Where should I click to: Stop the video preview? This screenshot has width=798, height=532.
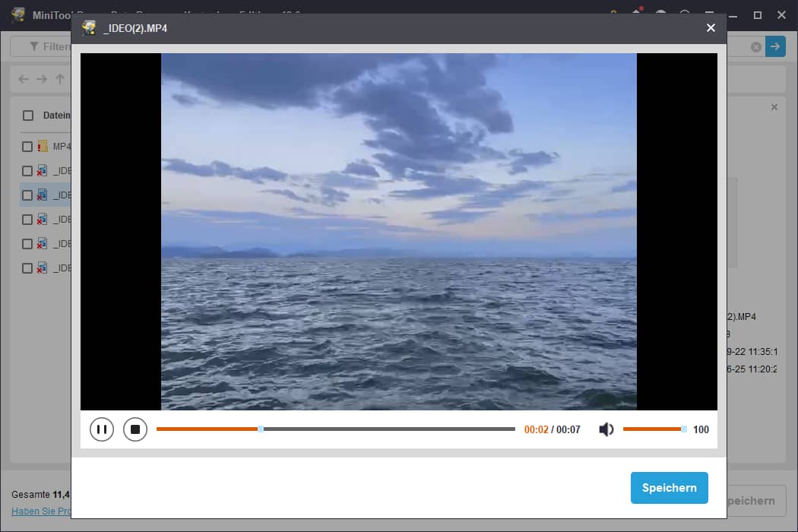135,429
